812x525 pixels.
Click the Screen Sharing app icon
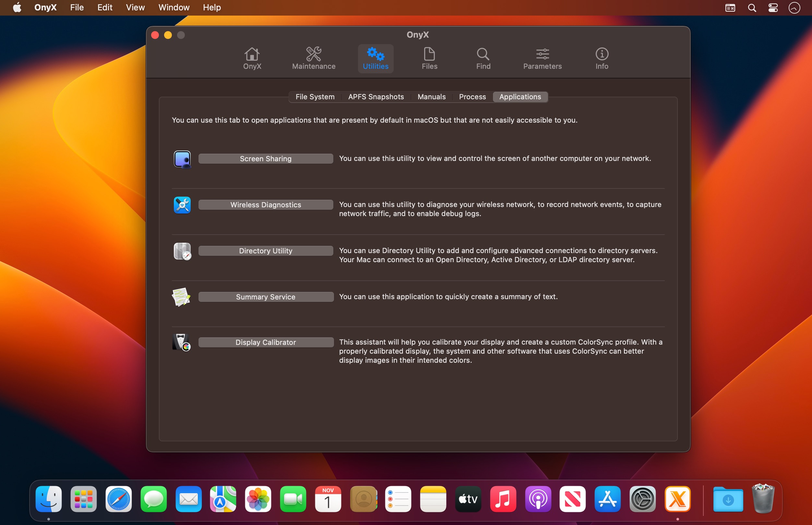click(182, 159)
